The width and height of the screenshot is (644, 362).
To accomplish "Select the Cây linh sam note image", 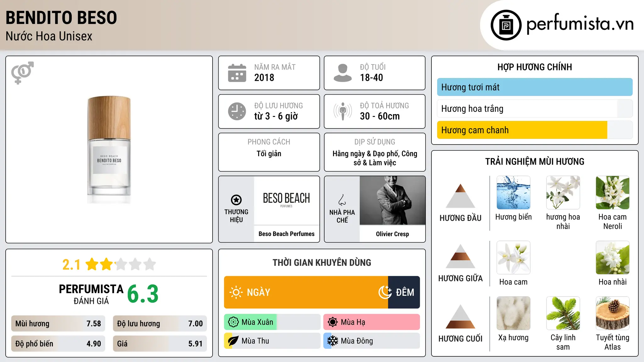I will click(563, 313).
